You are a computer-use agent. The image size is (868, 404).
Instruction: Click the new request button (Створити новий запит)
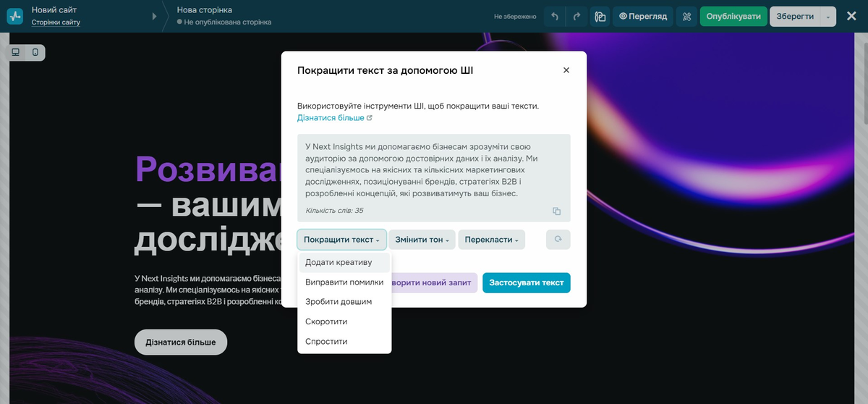tap(434, 283)
